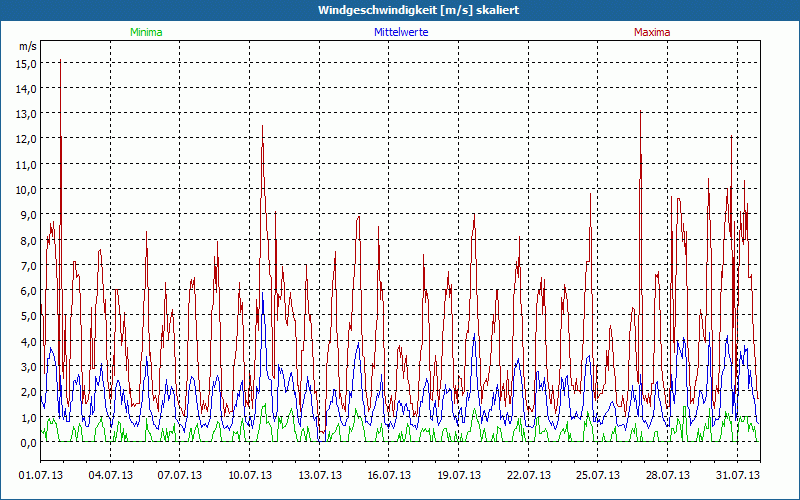Select the 6,0 y-axis value
Image resolution: width=800 pixels, height=500 pixels.
(x=30, y=290)
